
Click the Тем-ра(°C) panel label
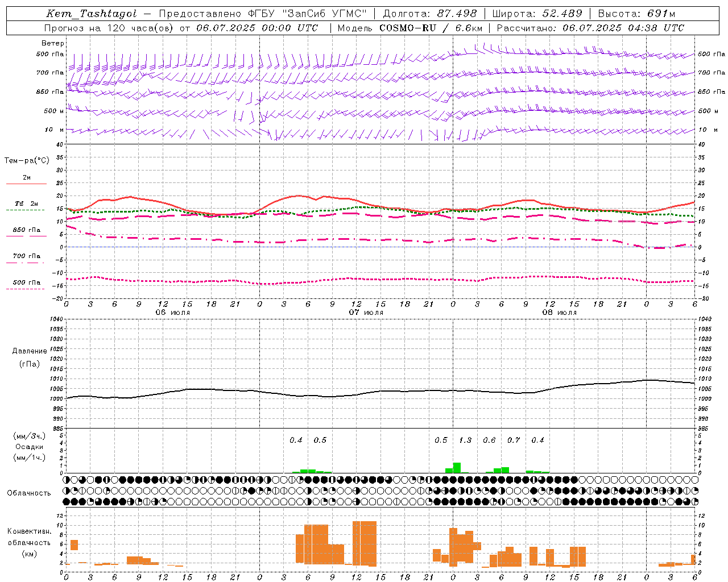point(27,160)
